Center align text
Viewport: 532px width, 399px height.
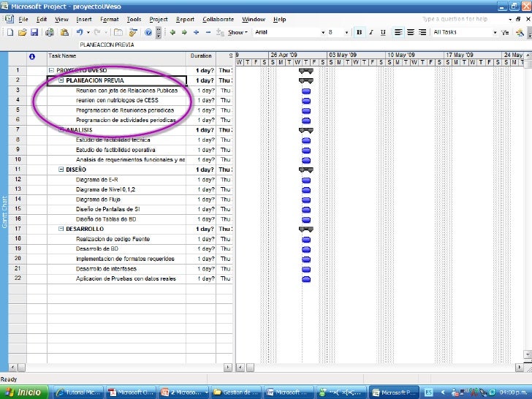point(411,33)
